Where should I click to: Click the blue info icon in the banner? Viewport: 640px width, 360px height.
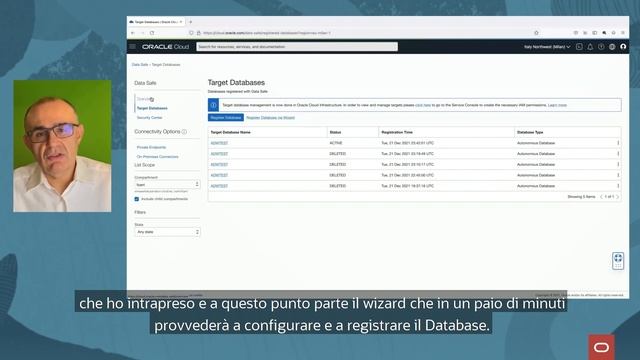coord(213,105)
